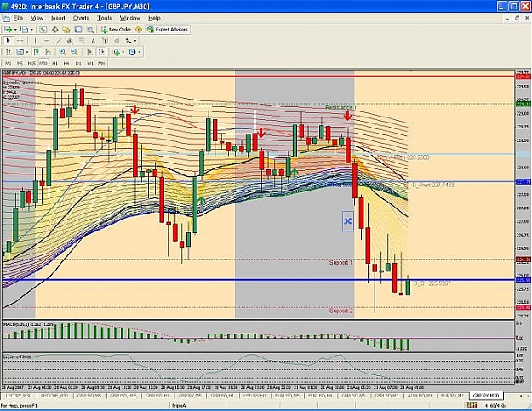Select the Crosshair tool
532x411 pixels.
coord(20,41)
